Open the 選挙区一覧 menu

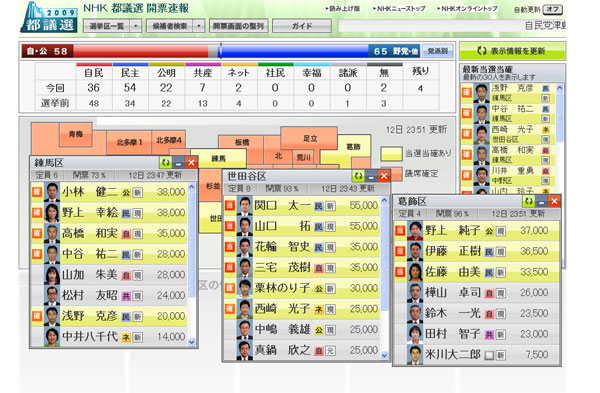[x=107, y=26]
